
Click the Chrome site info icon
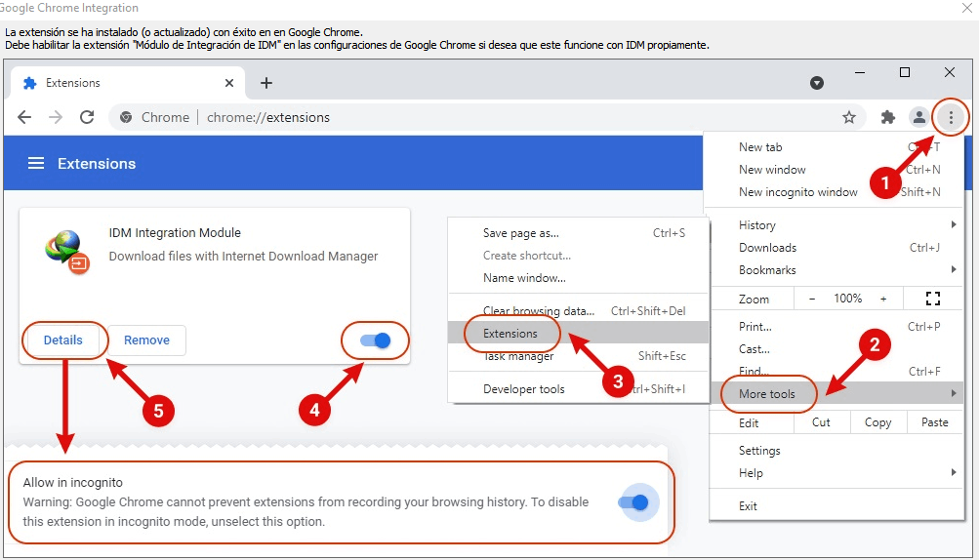coord(126,117)
